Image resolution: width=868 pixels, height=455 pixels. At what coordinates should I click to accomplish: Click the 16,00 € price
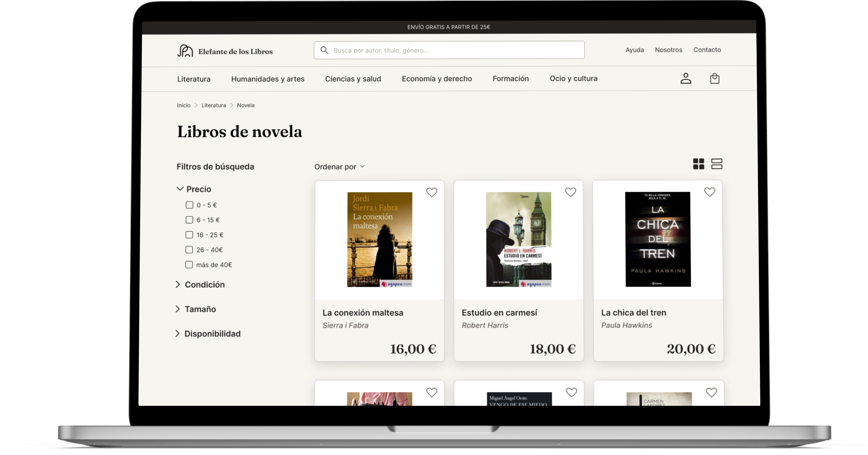(413, 349)
